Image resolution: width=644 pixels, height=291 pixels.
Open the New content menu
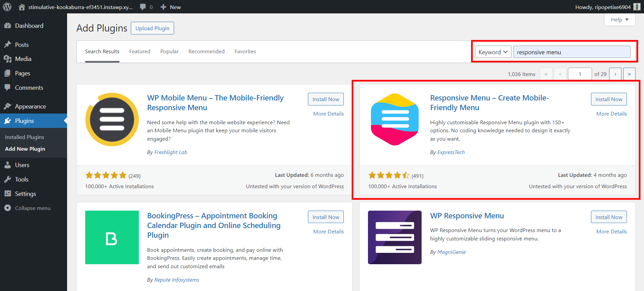(170, 7)
